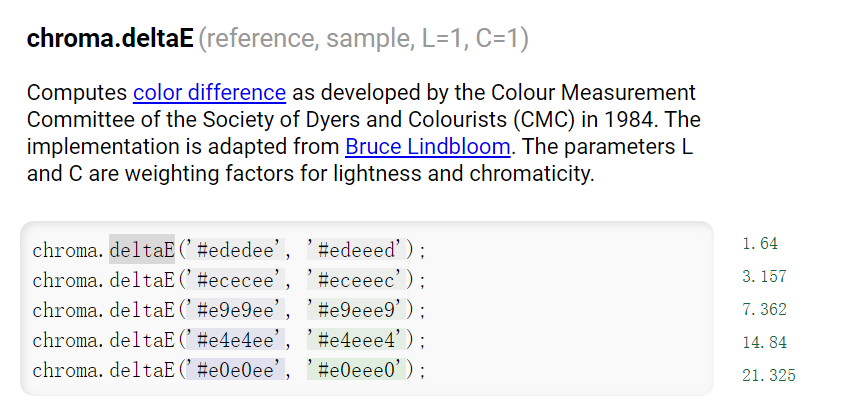Click the '#ececee' color string
Viewport: 865px width, 419px height.
tap(236, 280)
